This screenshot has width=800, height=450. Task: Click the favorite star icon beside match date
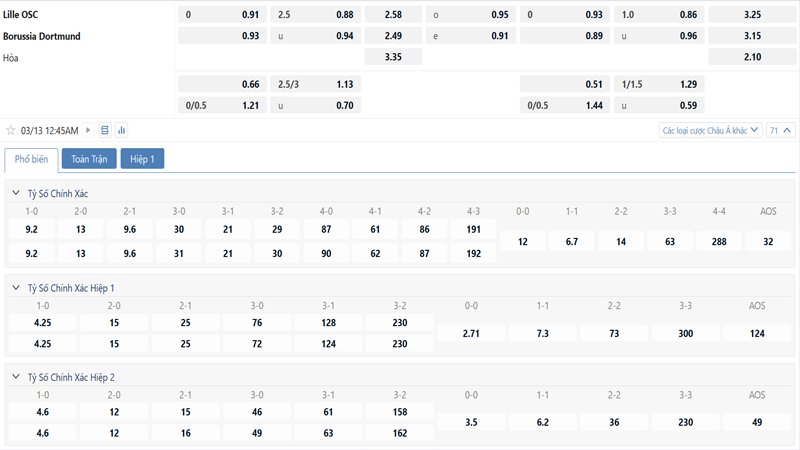[11, 130]
